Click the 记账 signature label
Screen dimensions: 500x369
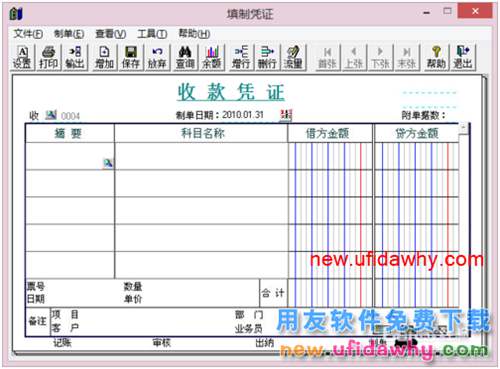[x=62, y=342]
